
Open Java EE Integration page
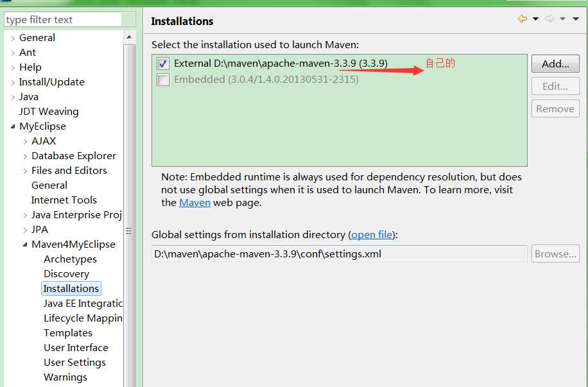click(83, 304)
